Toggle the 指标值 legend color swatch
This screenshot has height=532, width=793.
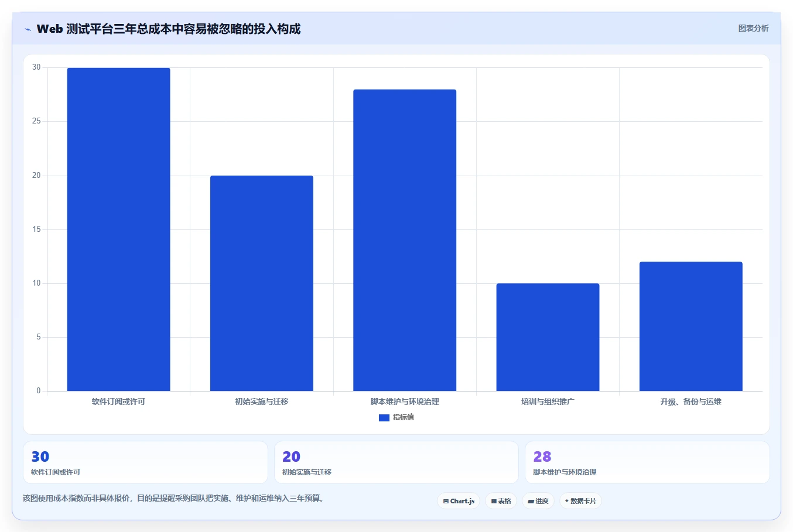point(384,418)
